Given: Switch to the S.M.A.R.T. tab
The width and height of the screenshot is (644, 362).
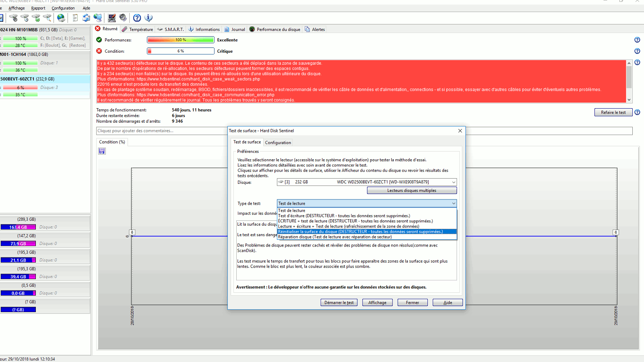Looking at the screenshot, I should click(170, 29).
